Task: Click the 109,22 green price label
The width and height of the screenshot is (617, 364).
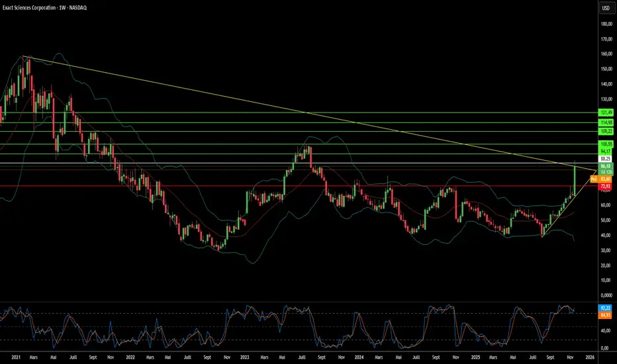Action: (606, 132)
